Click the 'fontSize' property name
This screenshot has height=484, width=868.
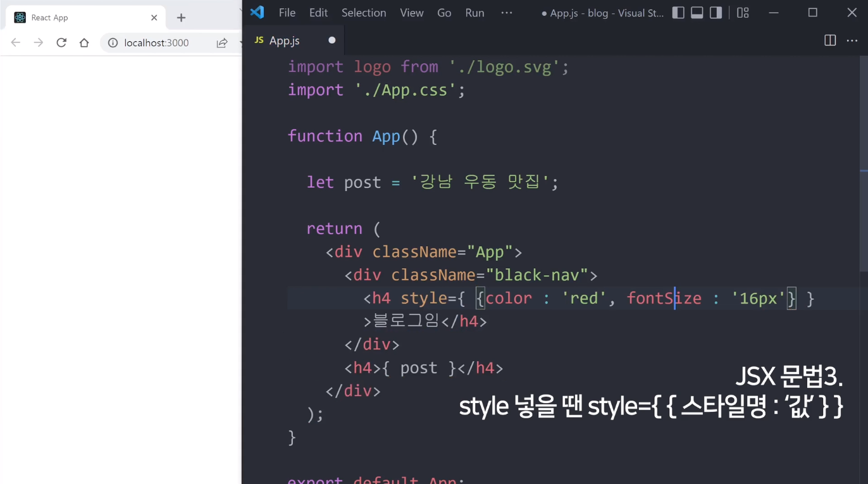click(664, 298)
